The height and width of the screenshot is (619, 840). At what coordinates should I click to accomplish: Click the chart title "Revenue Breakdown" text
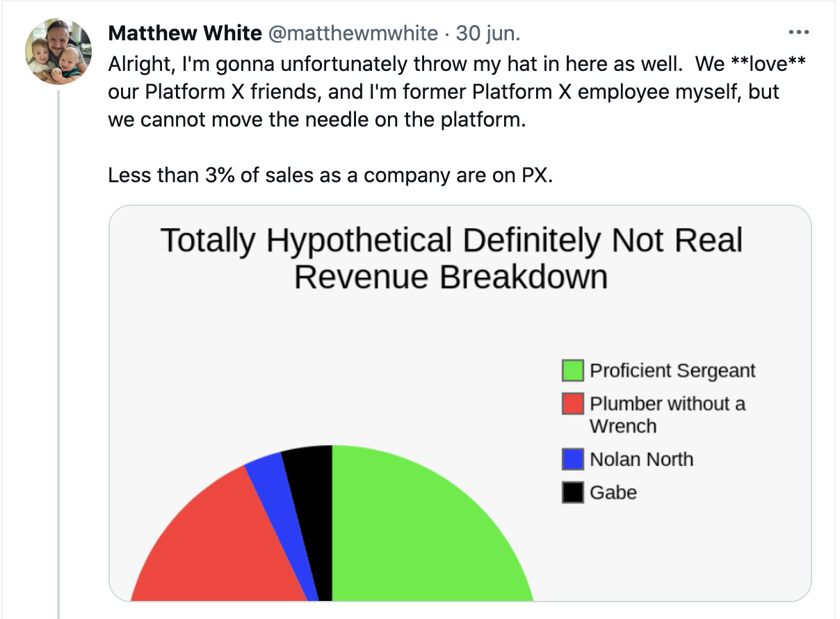[451, 277]
